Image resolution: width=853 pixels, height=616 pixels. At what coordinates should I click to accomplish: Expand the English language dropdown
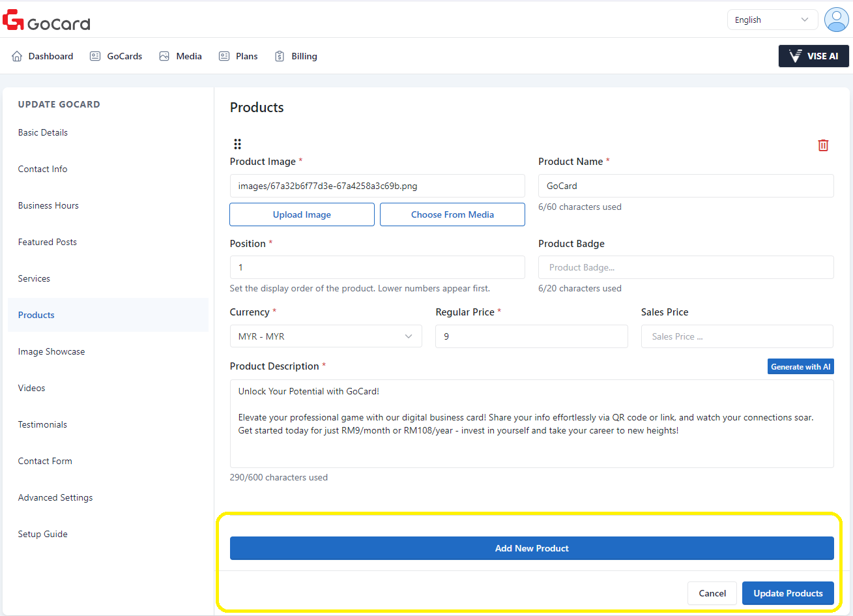[772, 20]
